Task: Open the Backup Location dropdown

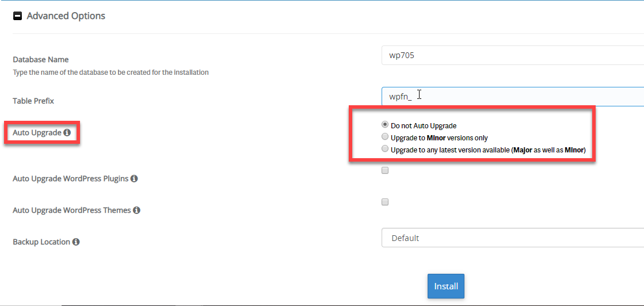Action: click(512, 238)
